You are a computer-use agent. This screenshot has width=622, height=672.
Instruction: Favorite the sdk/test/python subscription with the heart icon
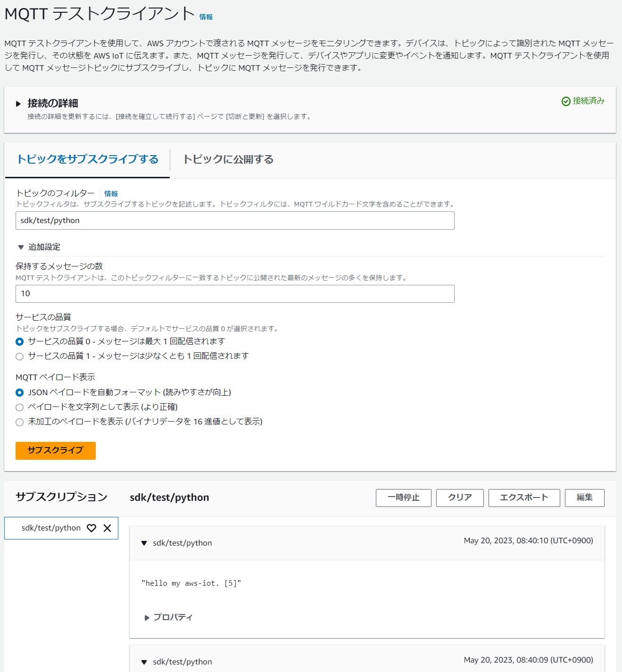(x=91, y=528)
